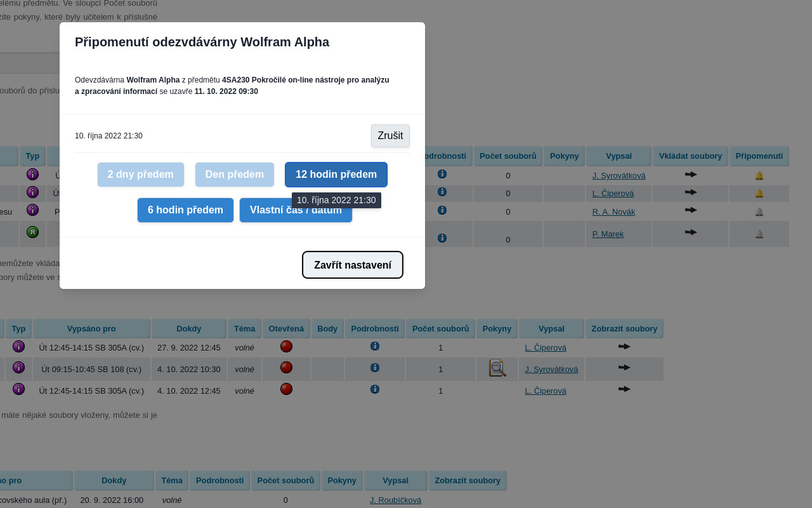Click the date cell '4. 10. 2022 10:30'
Viewport: 812px width, 508px height.
[189, 369]
